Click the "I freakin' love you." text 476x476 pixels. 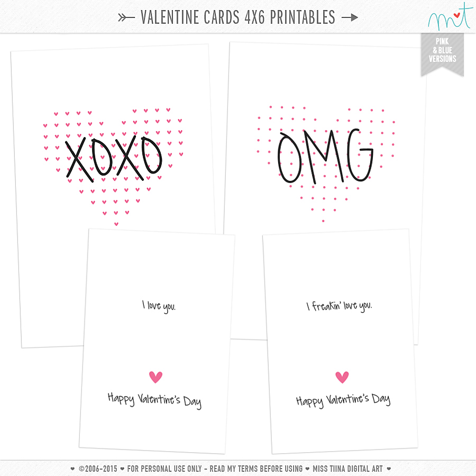click(x=339, y=306)
